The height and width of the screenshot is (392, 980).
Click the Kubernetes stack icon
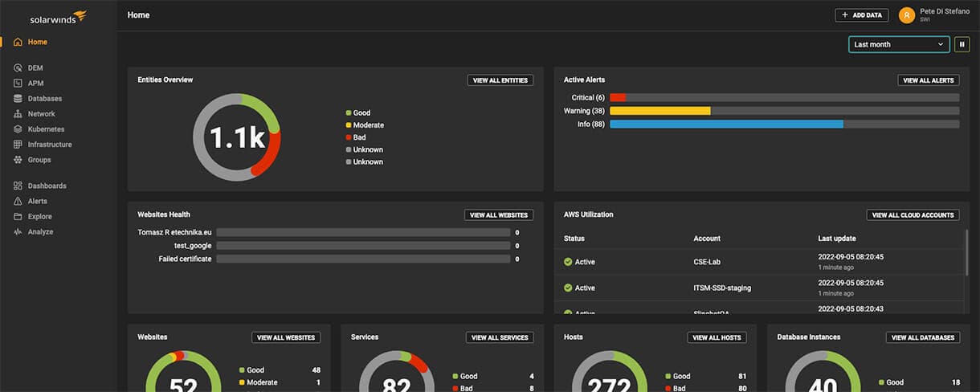pyautogui.click(x=18, y=129)
